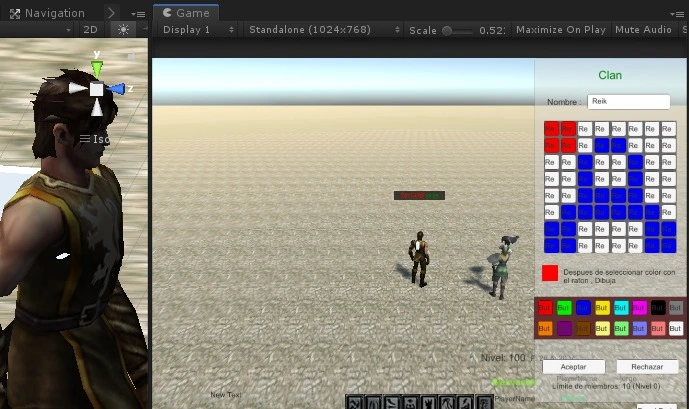
Task: Click the current selected color red square
Action: click(x=550, y=273)
